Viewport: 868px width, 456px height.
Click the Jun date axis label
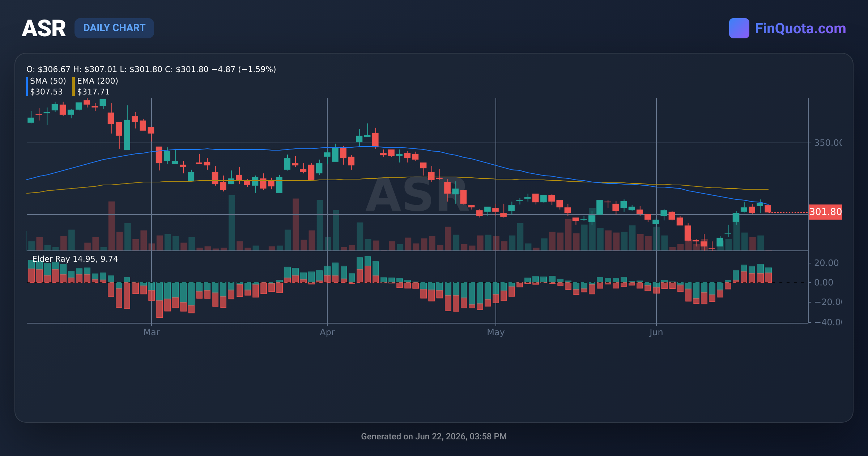coord(656,332)
